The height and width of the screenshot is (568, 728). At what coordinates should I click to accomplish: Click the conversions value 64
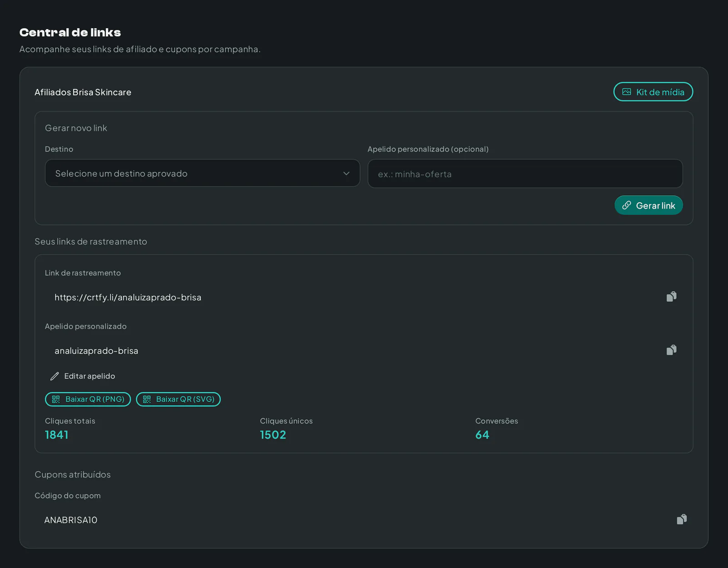[x=482, y=435]
